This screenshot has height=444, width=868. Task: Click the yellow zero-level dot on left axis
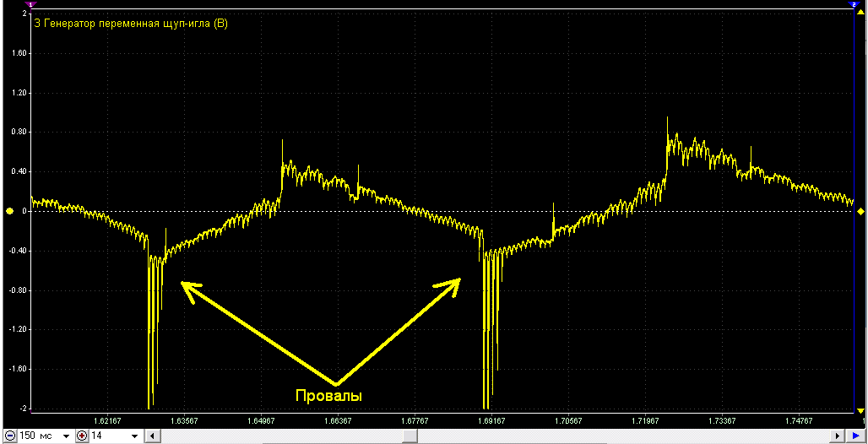(8, 211)
